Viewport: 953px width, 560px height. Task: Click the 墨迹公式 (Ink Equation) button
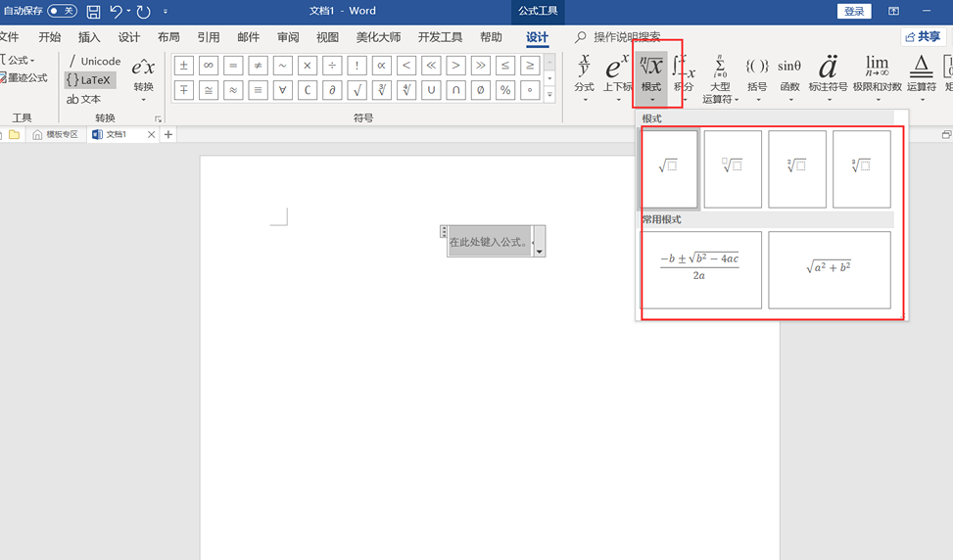click(24, 77)
